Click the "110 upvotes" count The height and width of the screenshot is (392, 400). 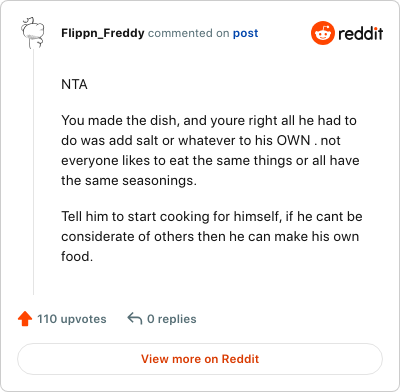[x=72, y=319]
